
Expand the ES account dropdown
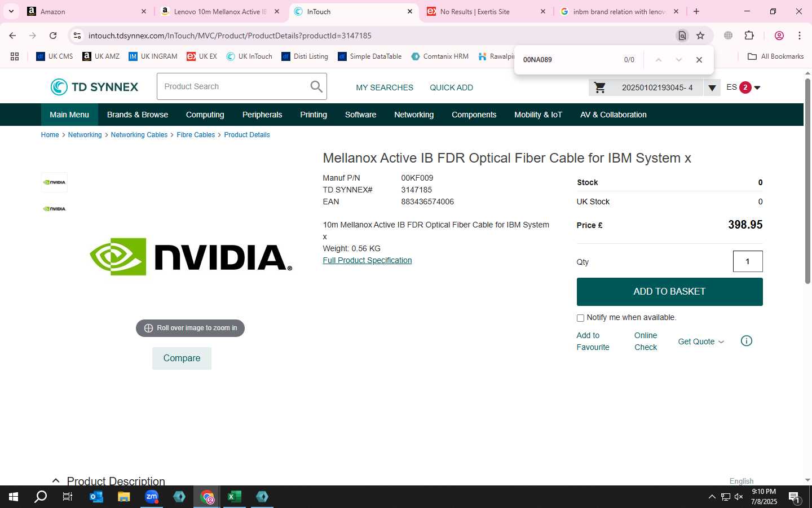(757, 87)
